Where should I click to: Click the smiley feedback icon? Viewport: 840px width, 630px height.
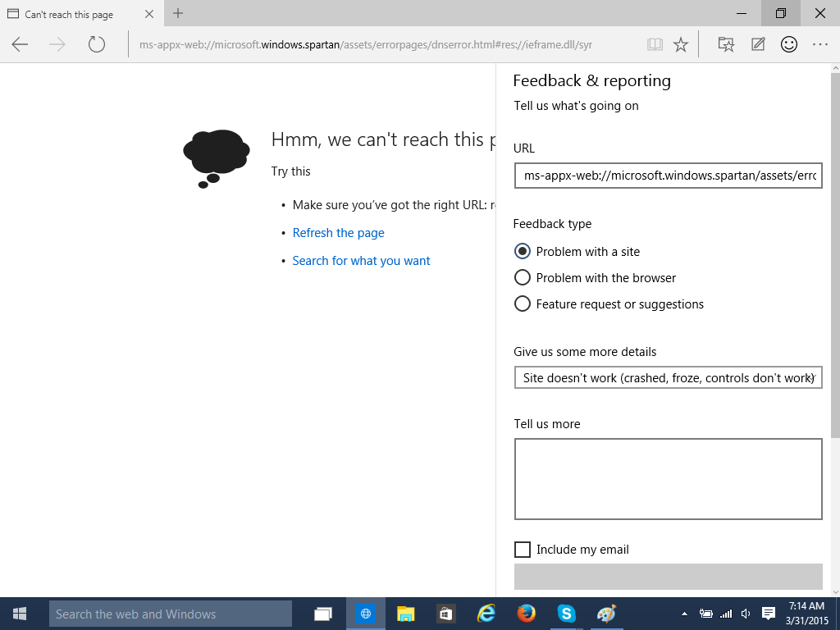(788, 44)
